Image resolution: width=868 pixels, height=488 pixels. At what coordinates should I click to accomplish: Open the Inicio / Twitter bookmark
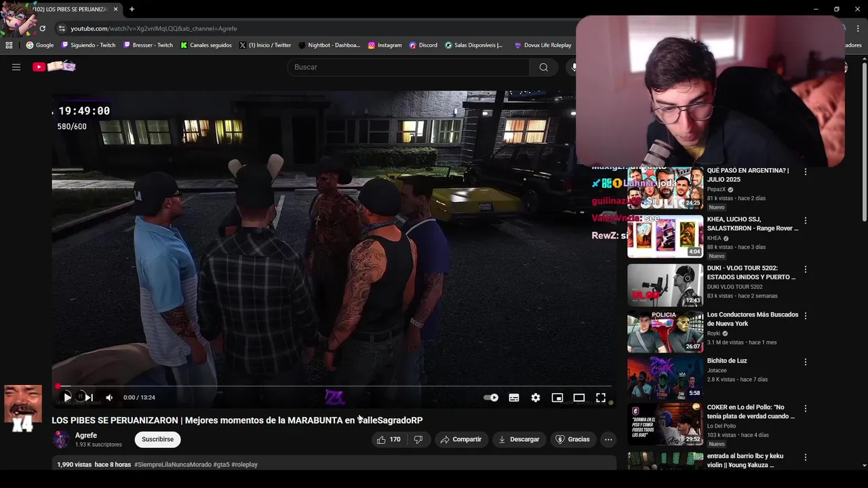(x=265, y=45)
